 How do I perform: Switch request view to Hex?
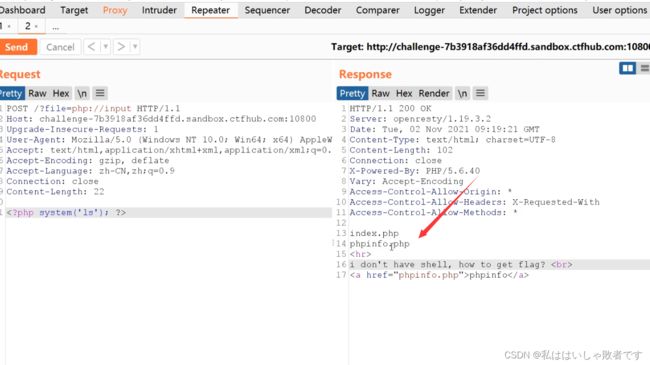(61, 93)
